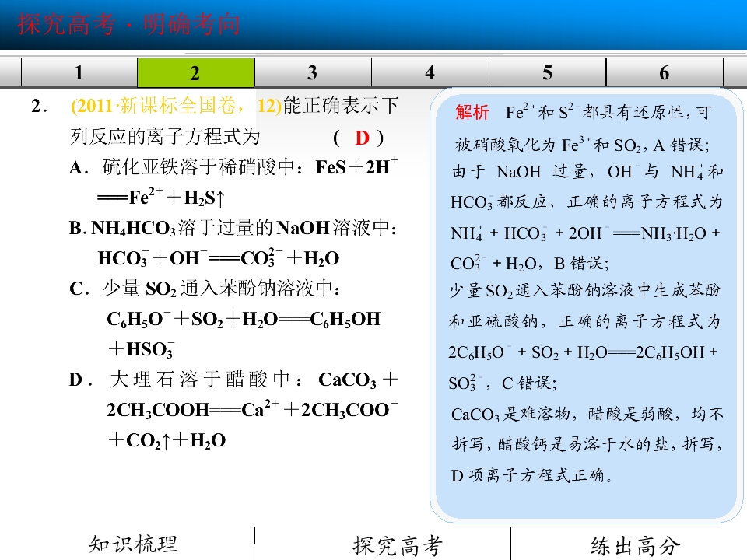Click the CaCO3 equation in option D

[252, 410]
